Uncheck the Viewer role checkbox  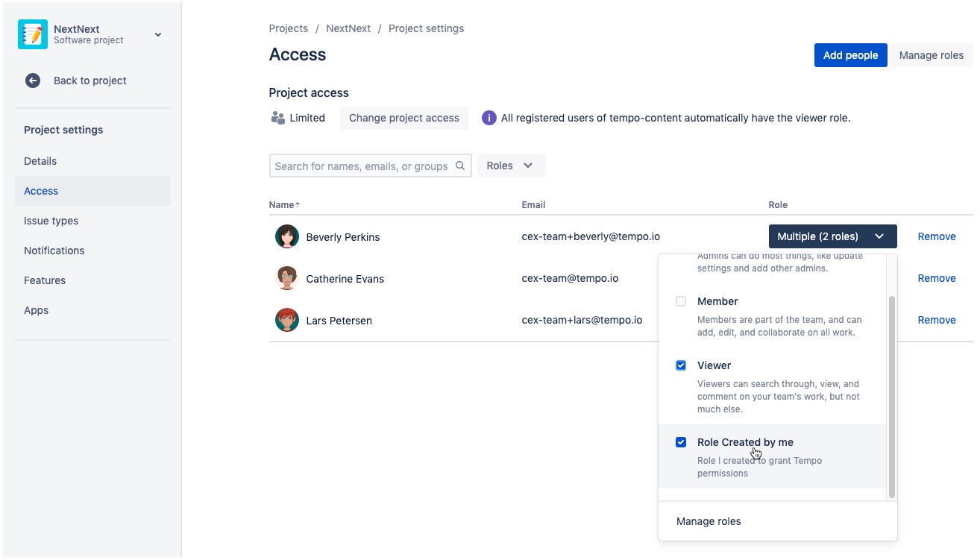point(681,365)
